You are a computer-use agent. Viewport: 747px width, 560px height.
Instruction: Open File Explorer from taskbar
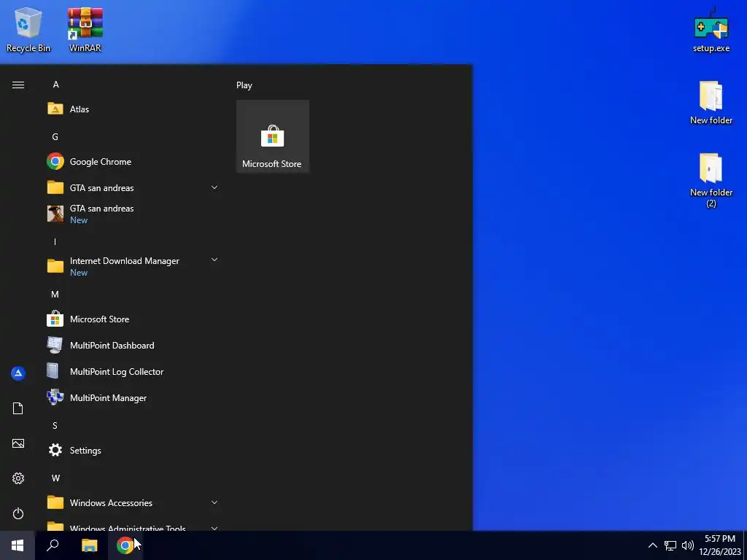tap(90, 545)
